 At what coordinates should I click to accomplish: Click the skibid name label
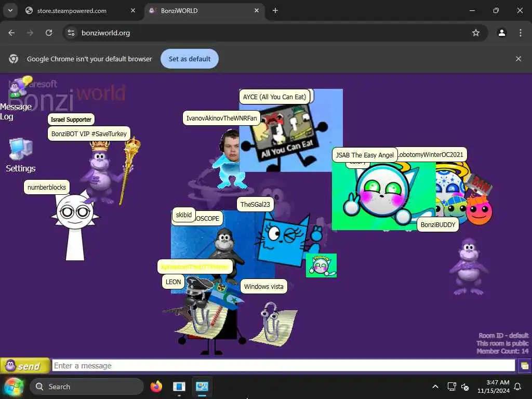point(183,215)
